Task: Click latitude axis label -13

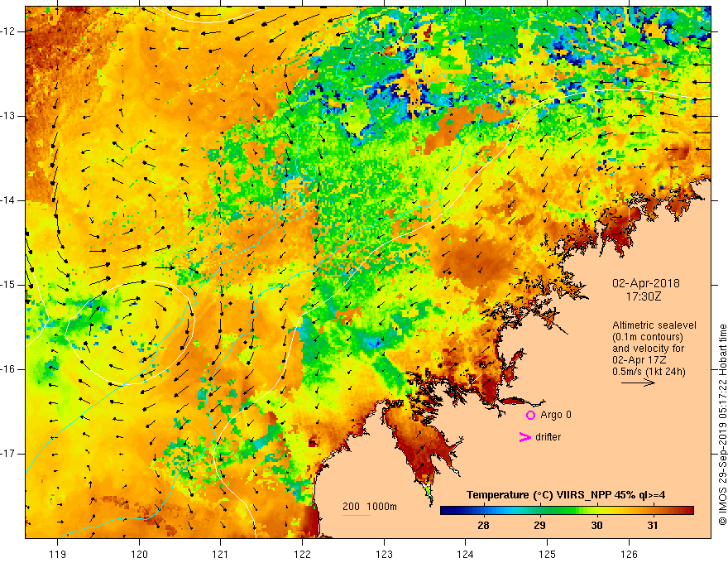Action: pos(9,116)
